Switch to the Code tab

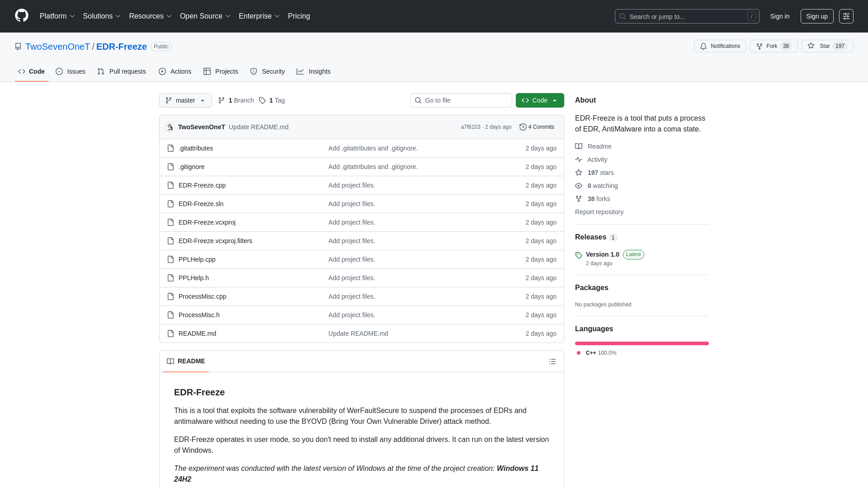[32, 71]
